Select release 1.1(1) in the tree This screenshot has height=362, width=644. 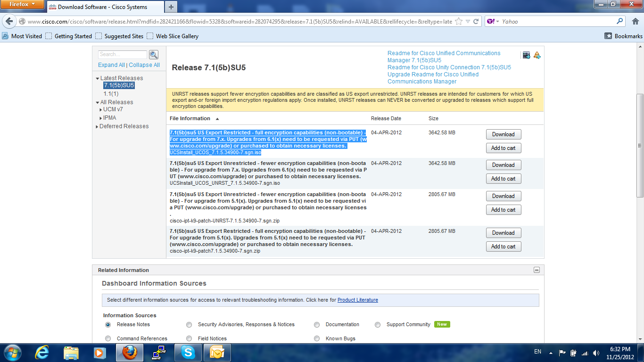(x=111, y=94)
